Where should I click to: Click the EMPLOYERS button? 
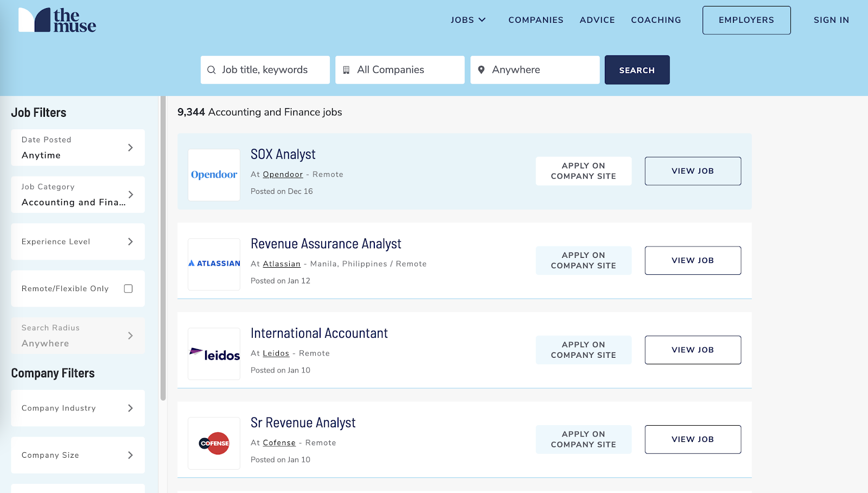[746, 20]
